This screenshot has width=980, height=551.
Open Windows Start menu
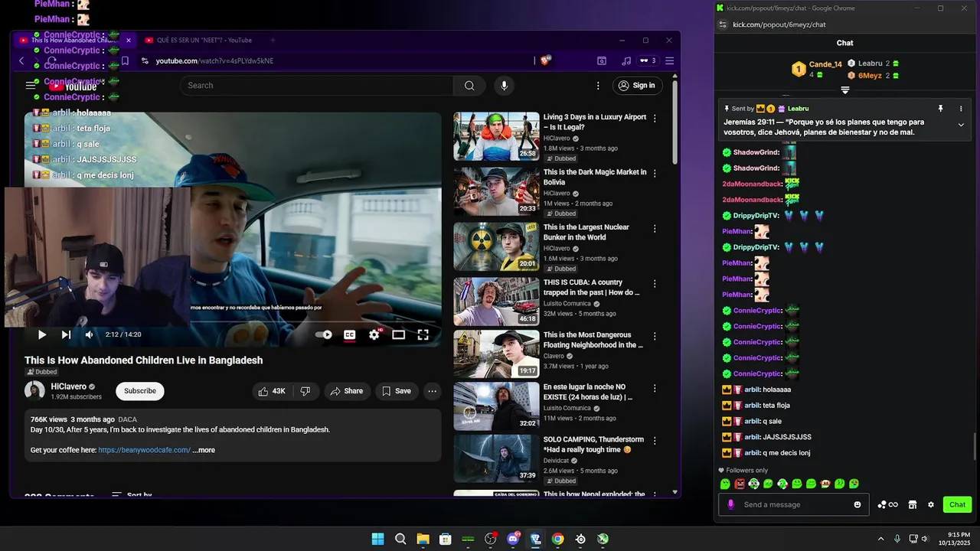click(x=377, y=539)
